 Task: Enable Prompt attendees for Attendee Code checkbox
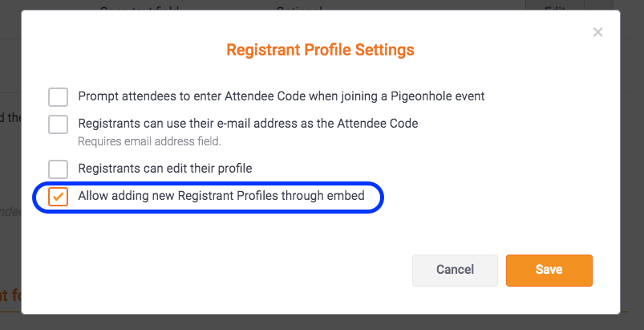[x=58, y=97]
